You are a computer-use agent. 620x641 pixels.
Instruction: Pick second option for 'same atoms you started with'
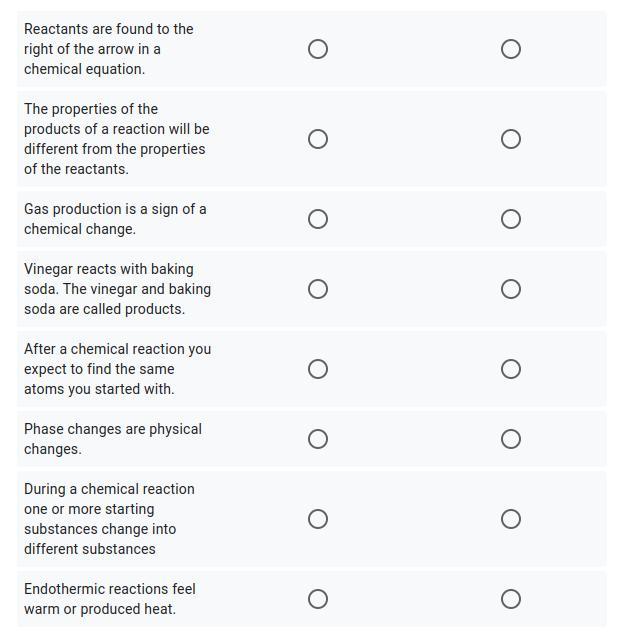[x=510, y=369]
